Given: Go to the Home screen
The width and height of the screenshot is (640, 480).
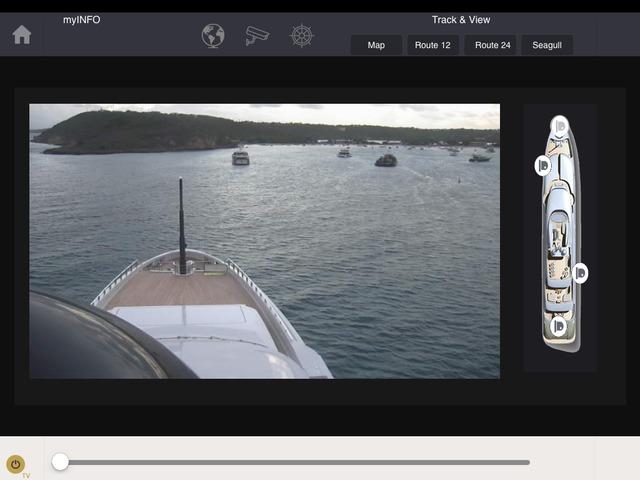Looking at the screenshot, I should [x=22, y=35].
